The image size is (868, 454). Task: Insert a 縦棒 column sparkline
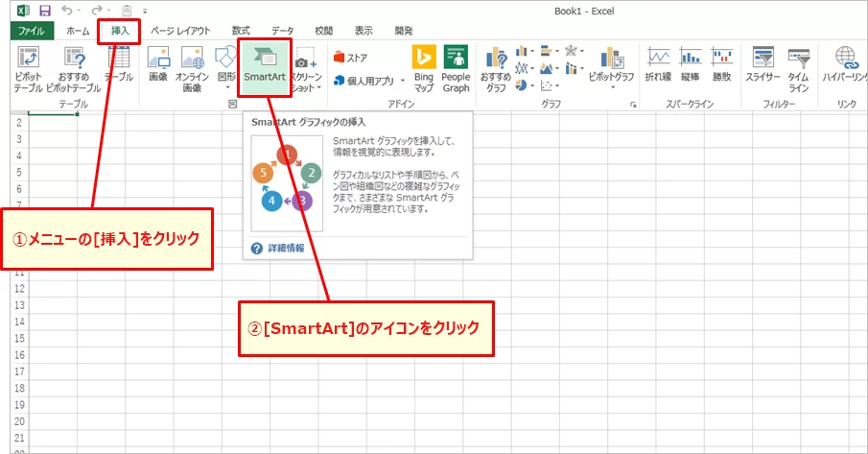click(x=691, y=65)
